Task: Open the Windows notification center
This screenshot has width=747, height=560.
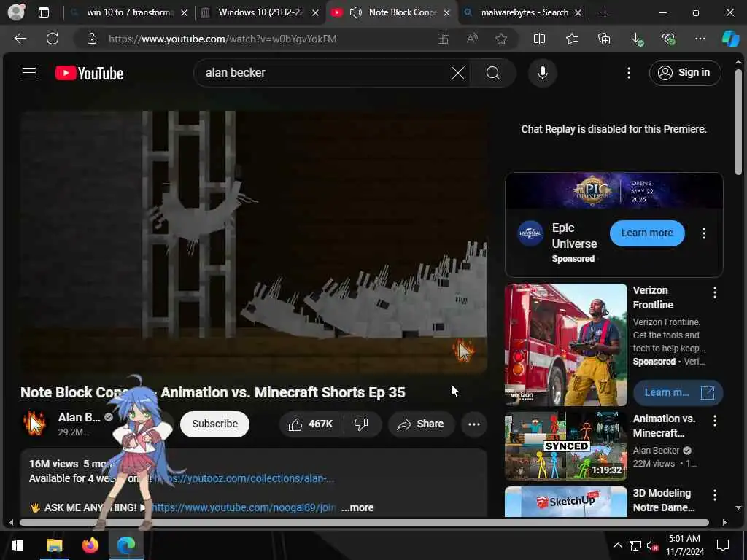Action: [723, 545]
